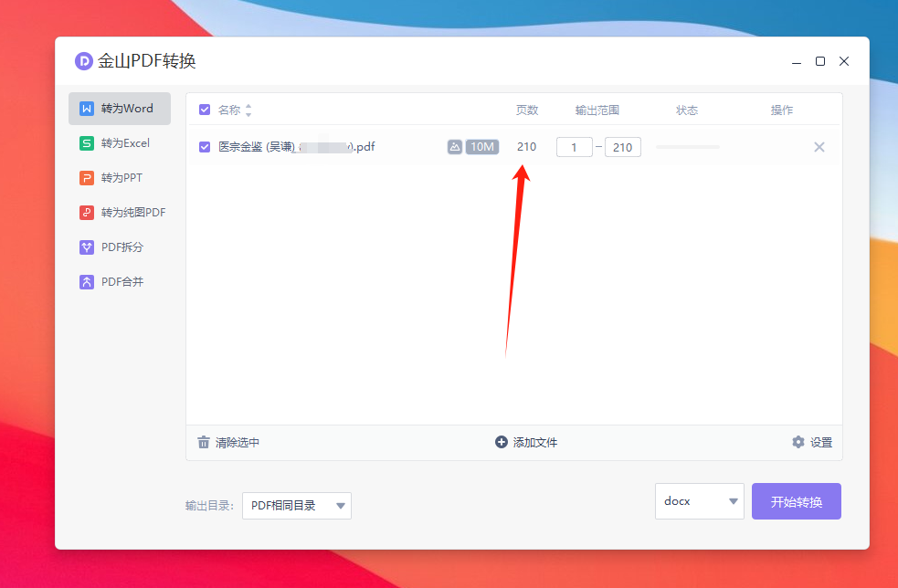The height and width of the screenshot is (588, 898).
Task: Switch to 转为PPT tab
Action: [120, 178]
